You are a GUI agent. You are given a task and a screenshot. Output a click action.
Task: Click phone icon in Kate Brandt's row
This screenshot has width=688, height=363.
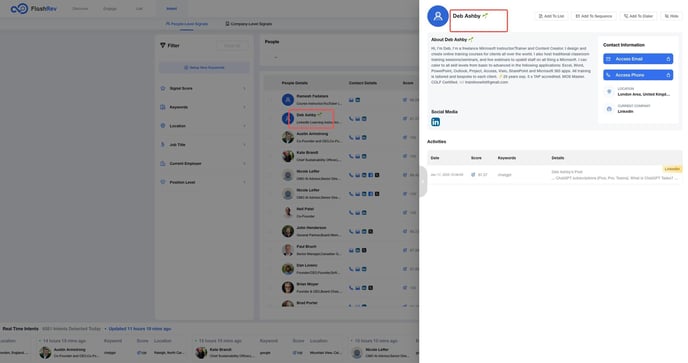(351, 156)
